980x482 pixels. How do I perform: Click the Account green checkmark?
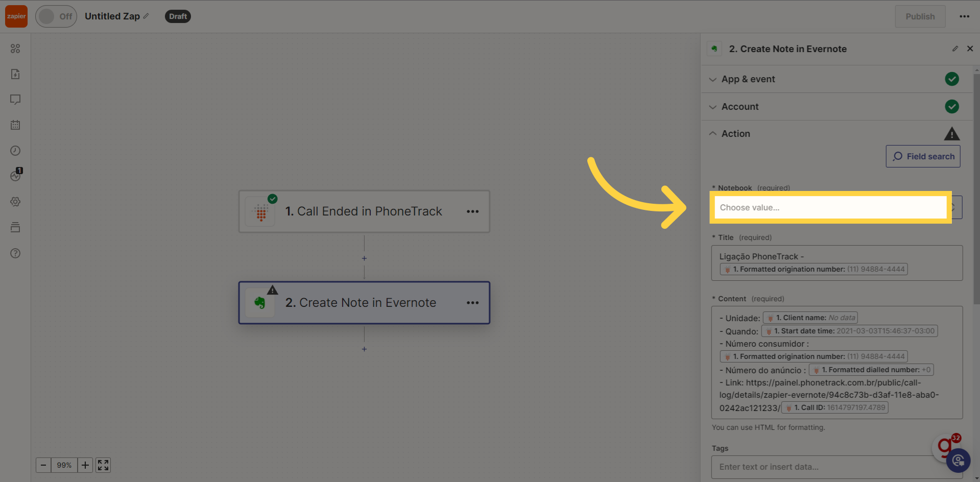(951, 107)
